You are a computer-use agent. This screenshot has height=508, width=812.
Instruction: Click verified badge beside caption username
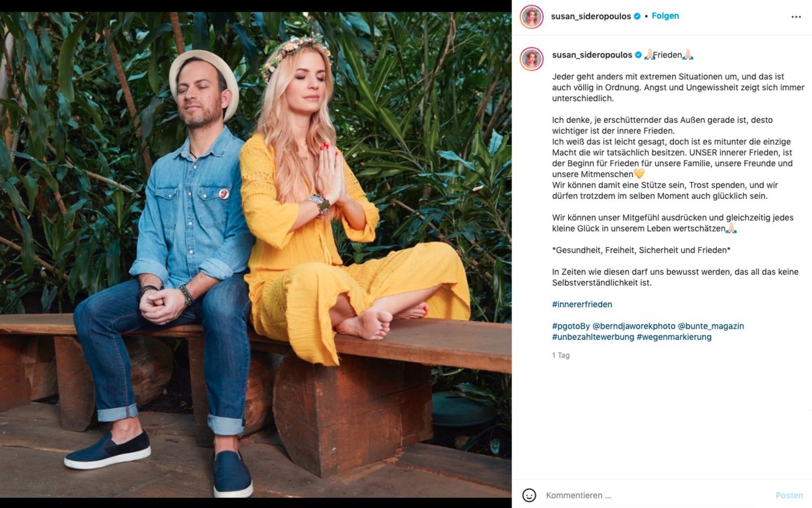638,55
